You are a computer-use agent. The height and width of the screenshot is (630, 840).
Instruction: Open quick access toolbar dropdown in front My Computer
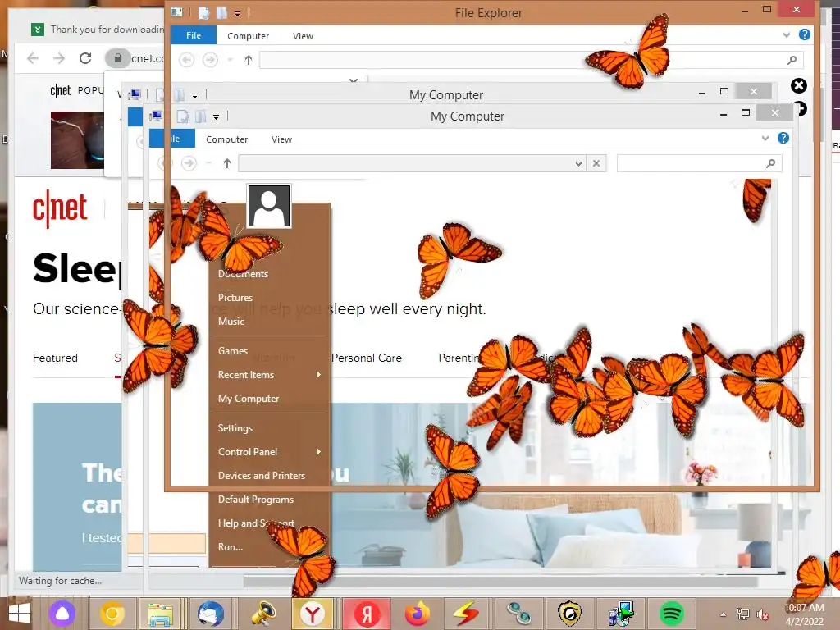(216, 116)
